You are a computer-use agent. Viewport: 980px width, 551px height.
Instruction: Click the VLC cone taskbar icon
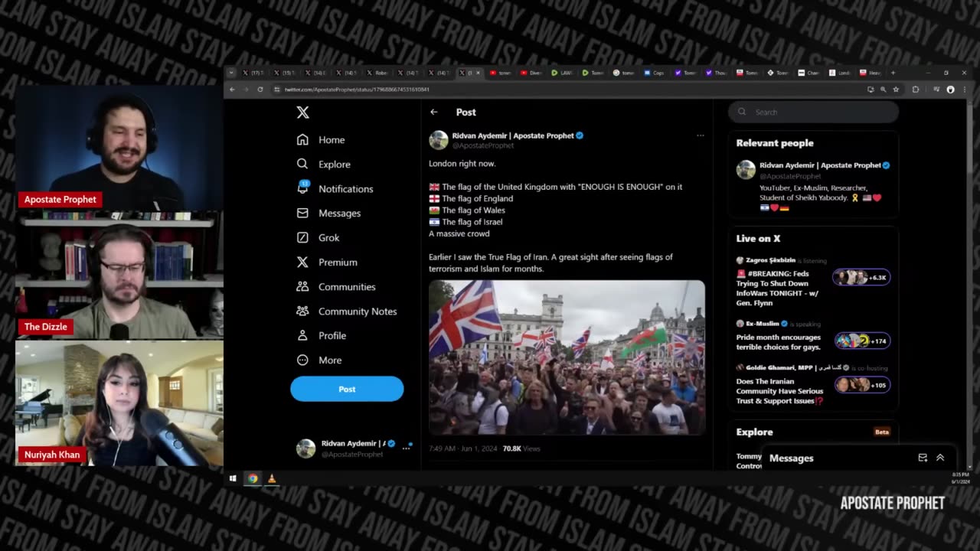click(x=271, y=478)
